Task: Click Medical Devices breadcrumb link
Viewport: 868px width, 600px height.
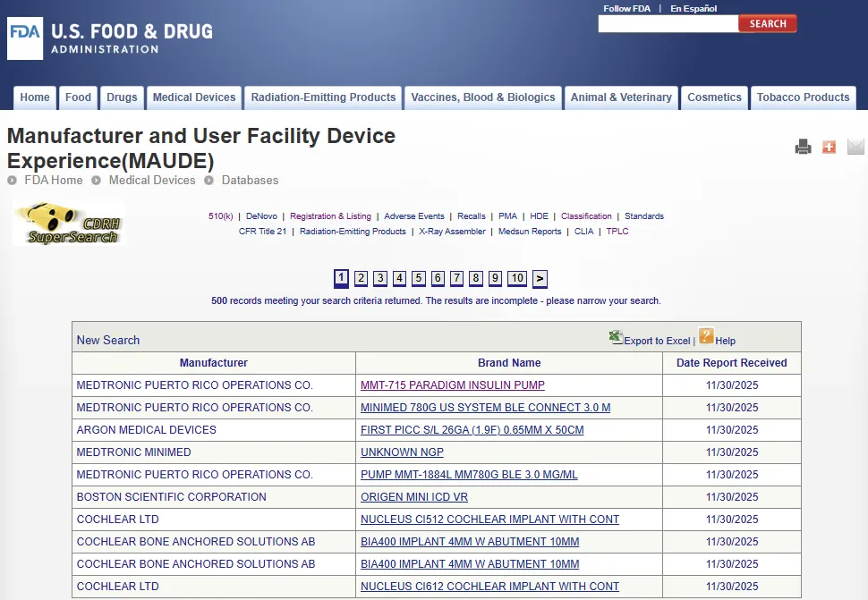Action: (152, 181)
